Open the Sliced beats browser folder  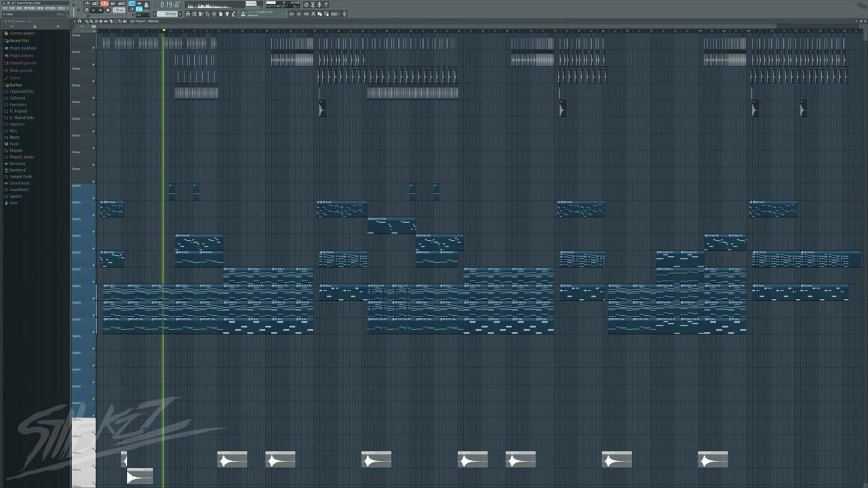click(19, 183)
